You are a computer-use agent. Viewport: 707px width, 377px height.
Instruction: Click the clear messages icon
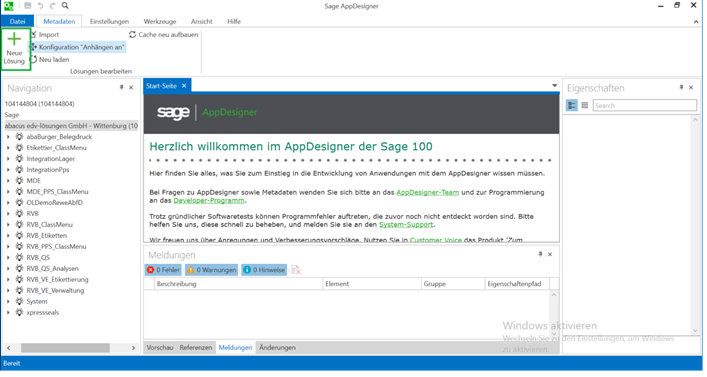pos(296,271)
